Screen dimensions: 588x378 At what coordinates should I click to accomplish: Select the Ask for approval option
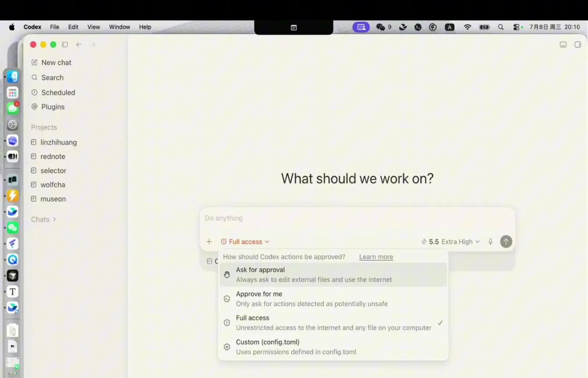click(x=333, y=275)
